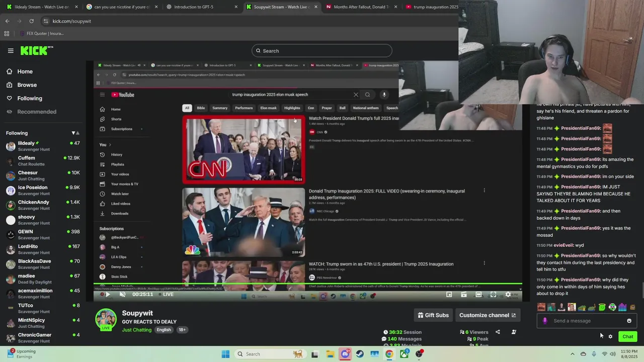
Task: Open the emote picker smiley
Action: [x=629, y=321]
